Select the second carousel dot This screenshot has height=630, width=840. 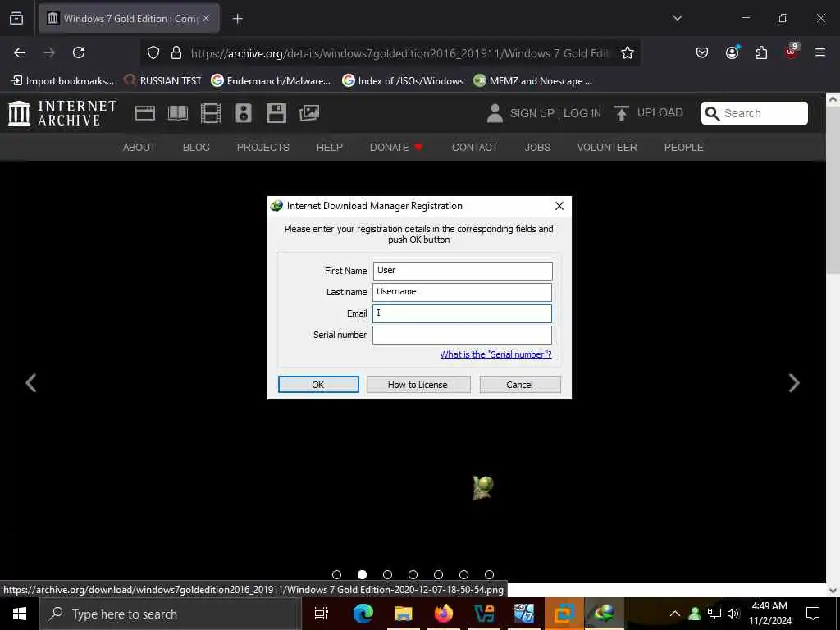[x=362, y=574]
